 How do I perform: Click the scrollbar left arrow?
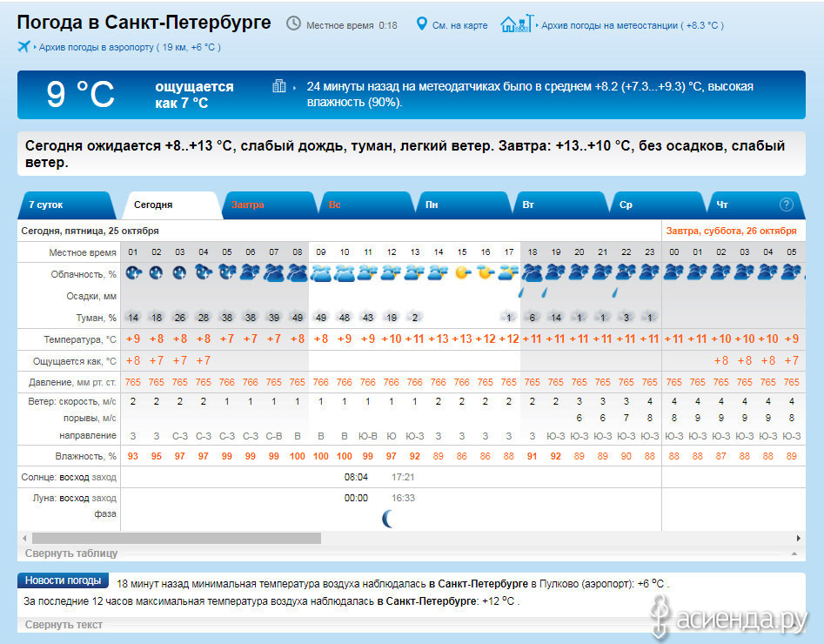tap(24, 538)
